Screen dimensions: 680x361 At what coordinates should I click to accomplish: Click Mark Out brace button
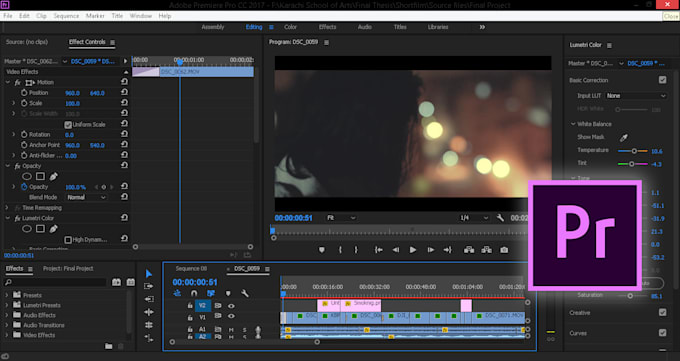[x=356, y=250]
